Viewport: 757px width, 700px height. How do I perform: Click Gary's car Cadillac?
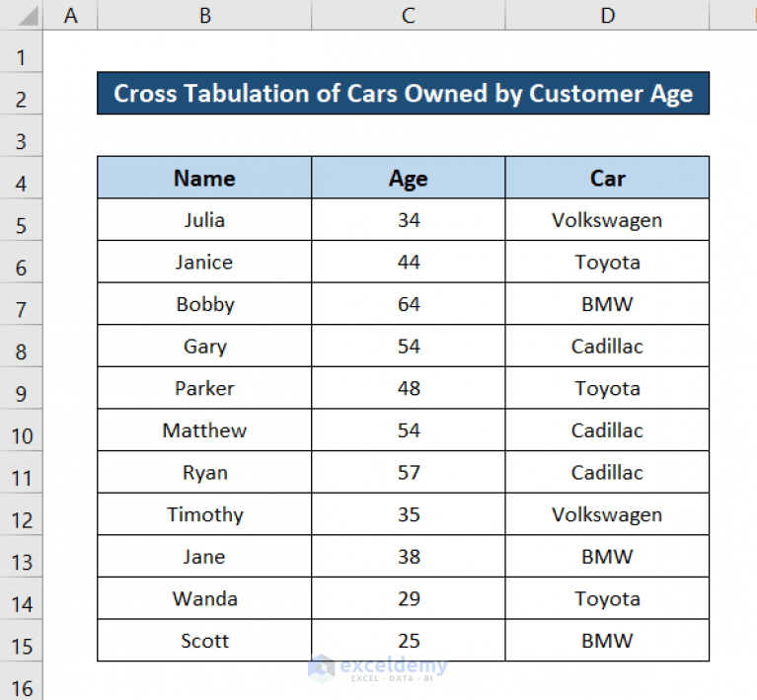click(x=607, y=346)
